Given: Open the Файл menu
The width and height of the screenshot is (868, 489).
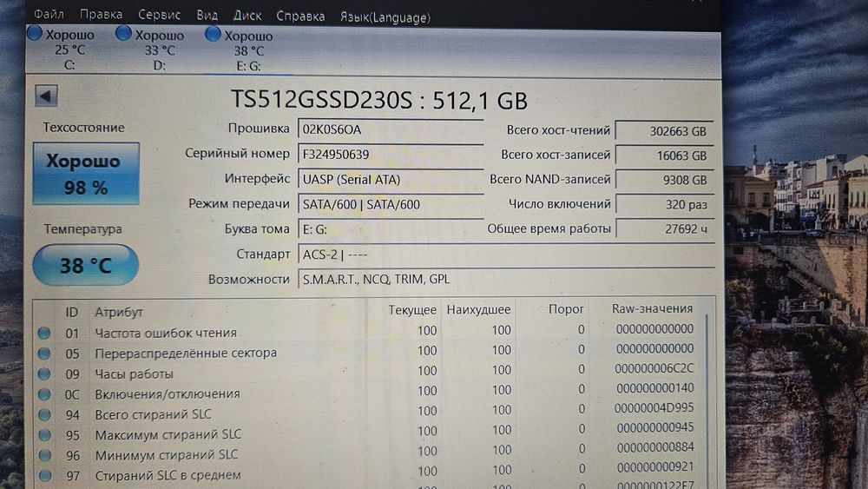Looking at the screenshot, I should click(x=49, y=13).
